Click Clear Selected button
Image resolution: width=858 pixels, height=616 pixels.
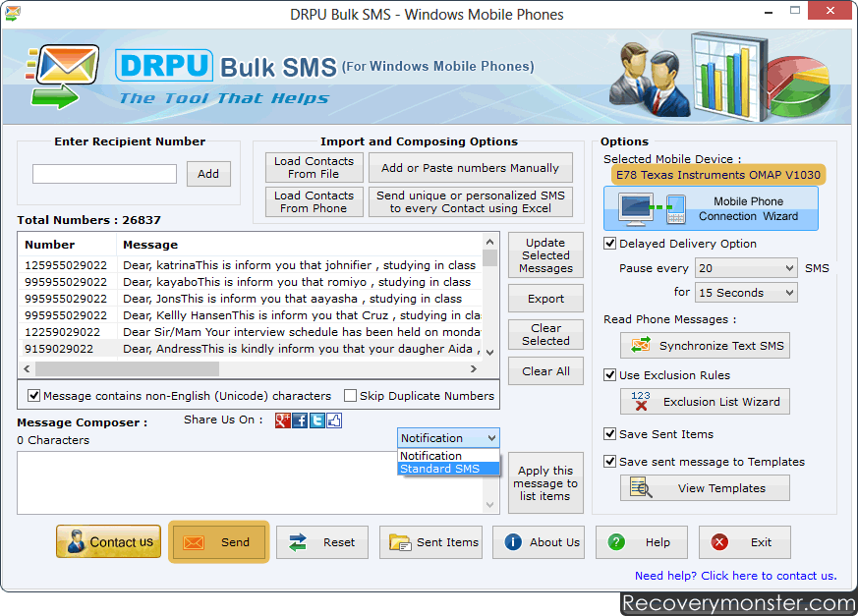[x=545, y=334]
